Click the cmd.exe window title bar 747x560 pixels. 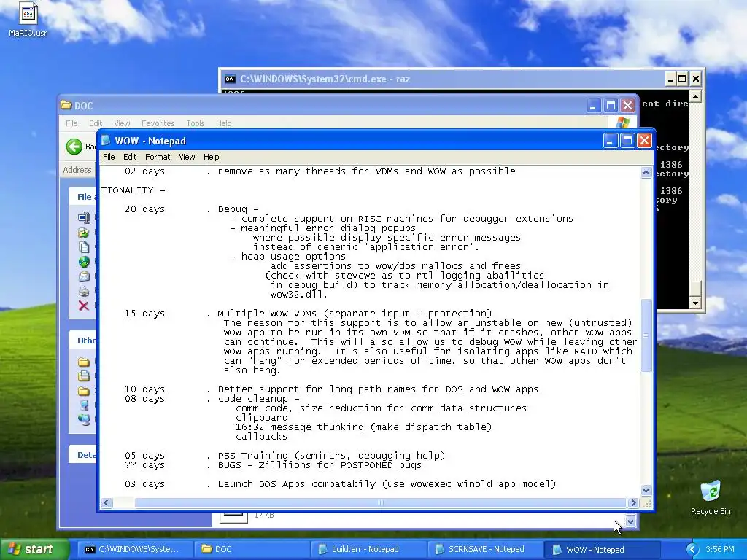point(443,79)
